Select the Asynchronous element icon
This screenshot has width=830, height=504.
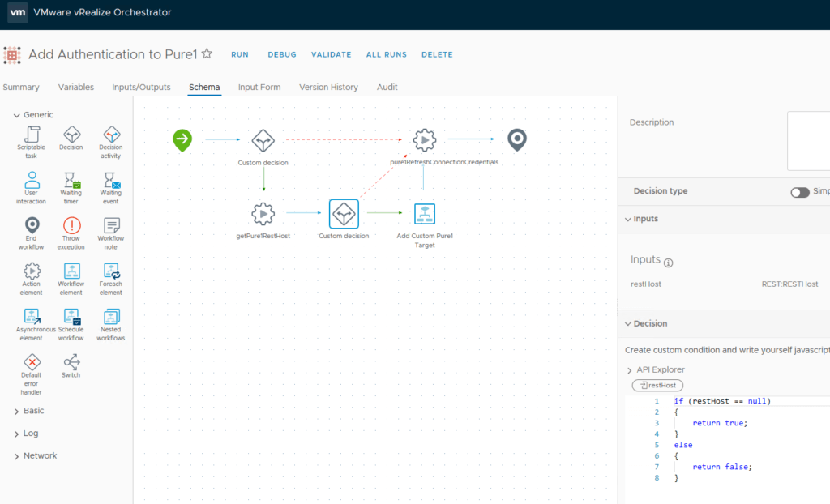coord(32,317)
